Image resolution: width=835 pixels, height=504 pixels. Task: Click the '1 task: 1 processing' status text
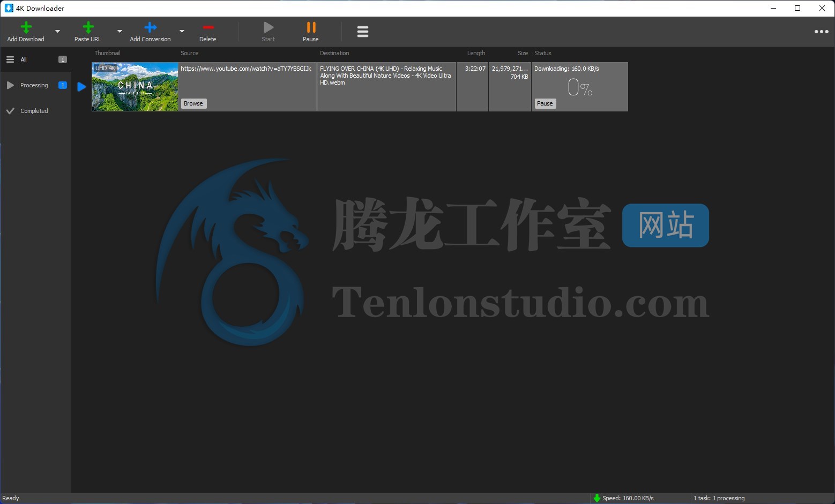click(719, 498)
